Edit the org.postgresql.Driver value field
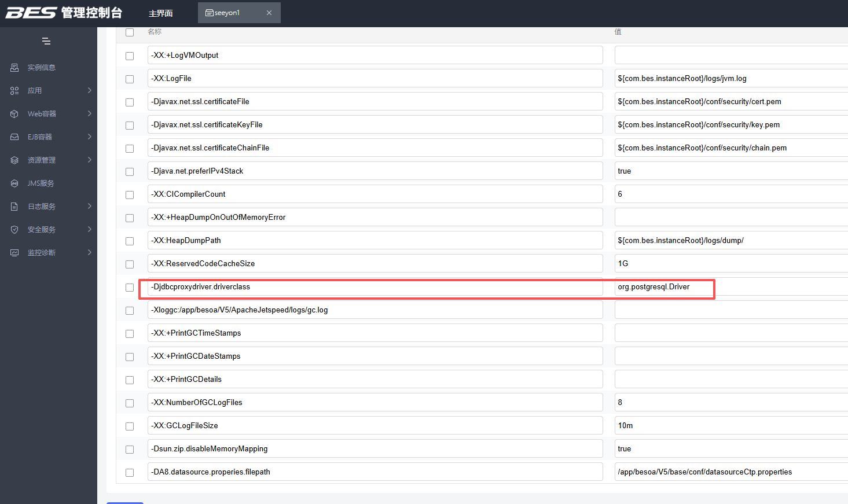Image resolution: width=848 pixels, height=504 pixels. (x=731, y=286)
